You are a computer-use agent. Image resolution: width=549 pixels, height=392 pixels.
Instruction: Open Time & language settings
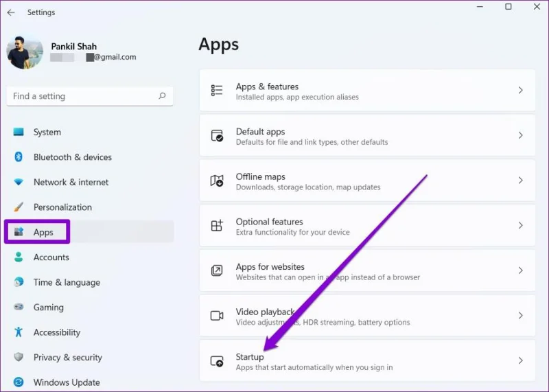[90, 282]
